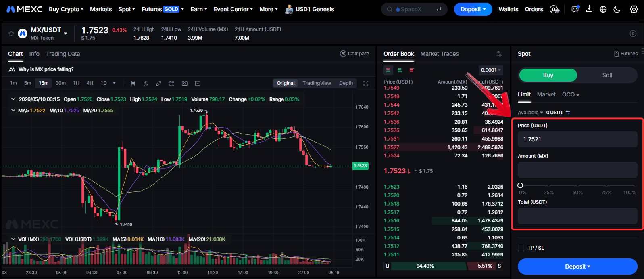Switch chart to Depth view

coord(346,83)
